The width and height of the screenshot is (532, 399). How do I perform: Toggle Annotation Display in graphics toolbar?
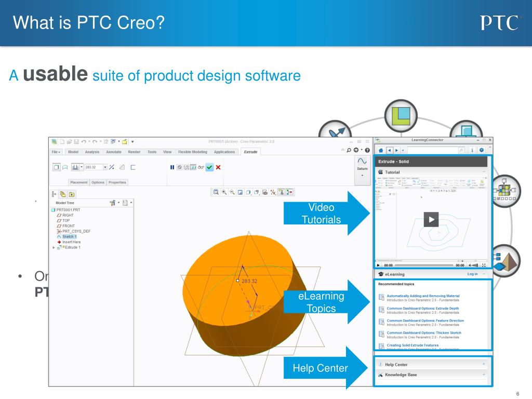coord(281,192)
